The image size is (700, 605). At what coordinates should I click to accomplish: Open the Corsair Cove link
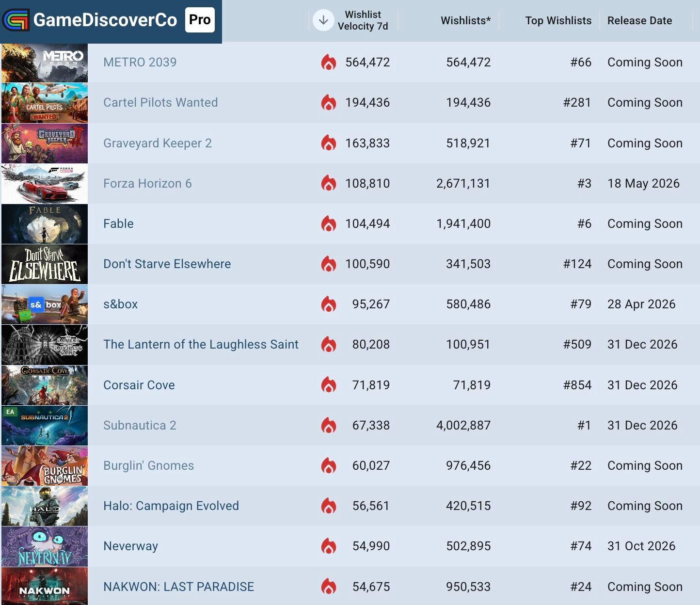[139, 385]
